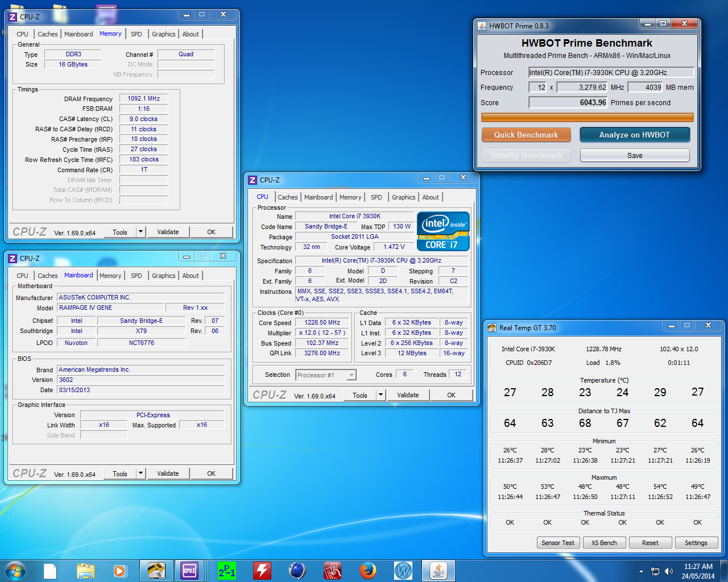Open the Windows Start menu orb
Screen dimensions: 728x582
tap(15, 570)
